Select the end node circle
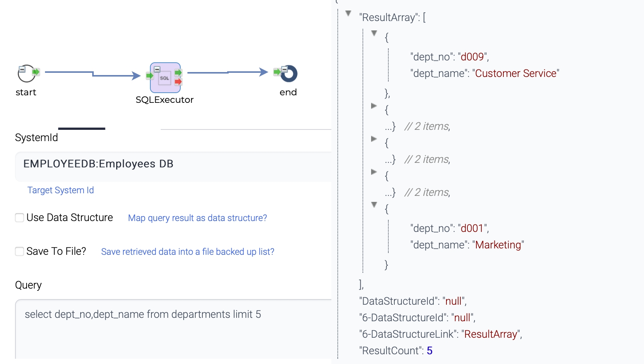This screenshot has width=644, height=364. click(x=290, y=74)
